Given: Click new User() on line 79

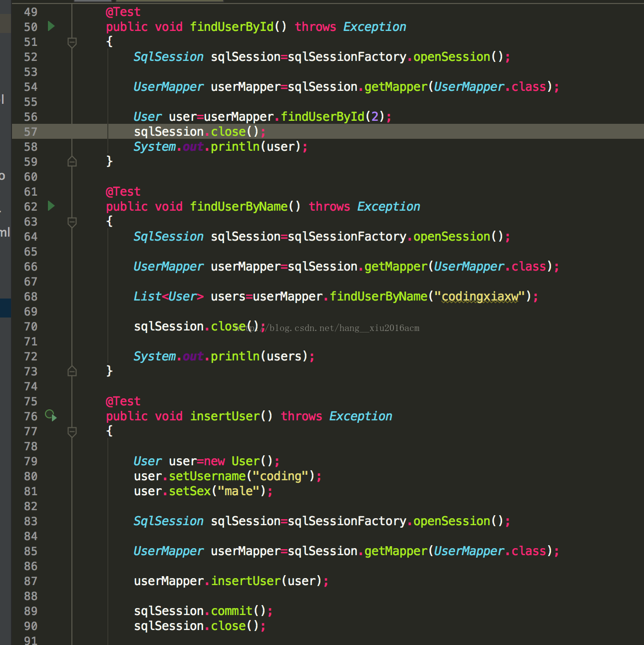Looking at the screenshot, I should click(x=239, y=461).
